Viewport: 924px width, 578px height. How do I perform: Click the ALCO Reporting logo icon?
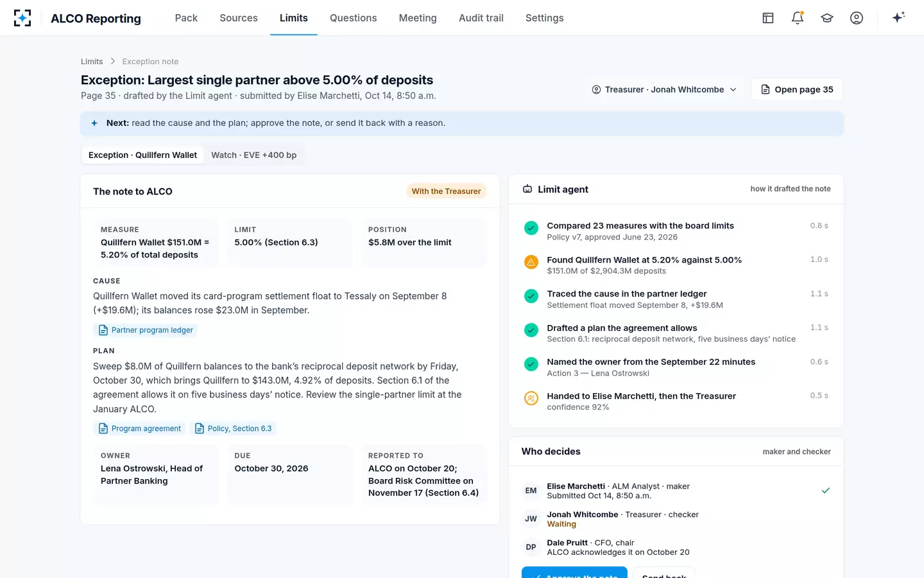(22, 18)
